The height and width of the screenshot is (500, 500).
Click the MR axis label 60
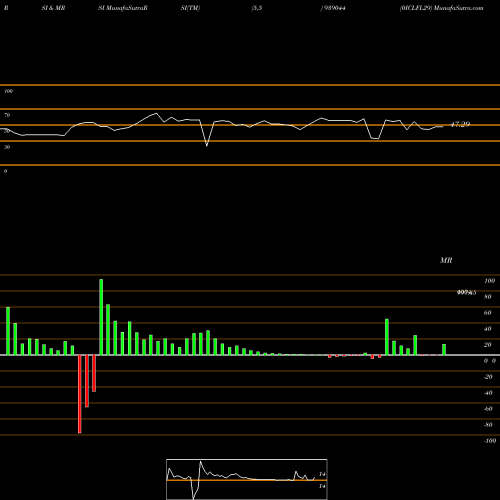pyautogui.click(x=488, y=313)
